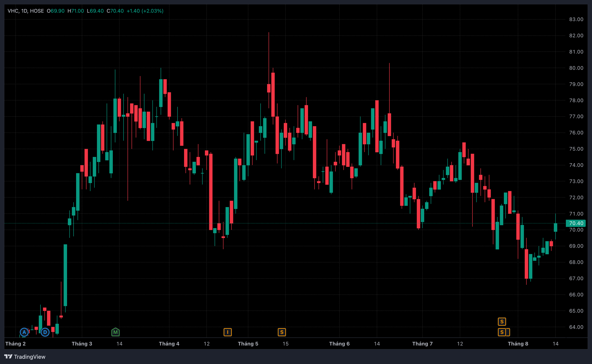Click the 76.00 price axis label

click(576, 133)
